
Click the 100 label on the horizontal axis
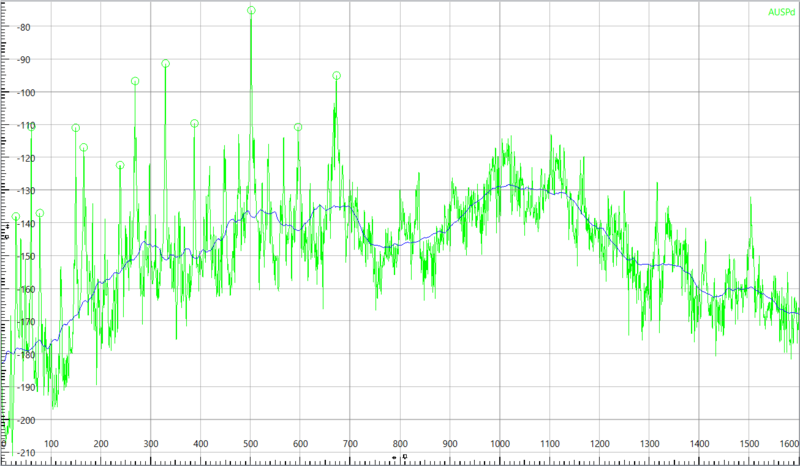[x=51, y=444]
